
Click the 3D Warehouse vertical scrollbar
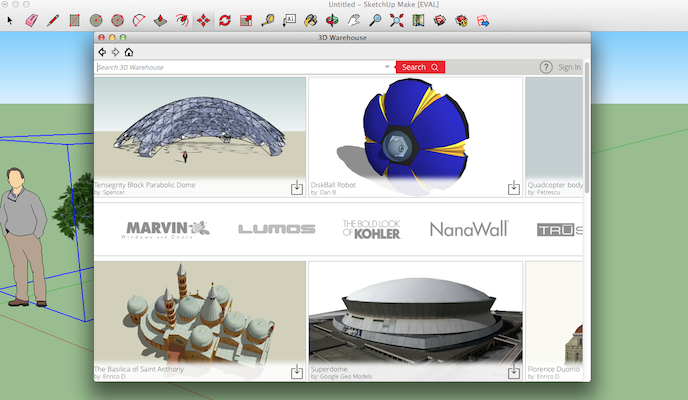[587, 127]
